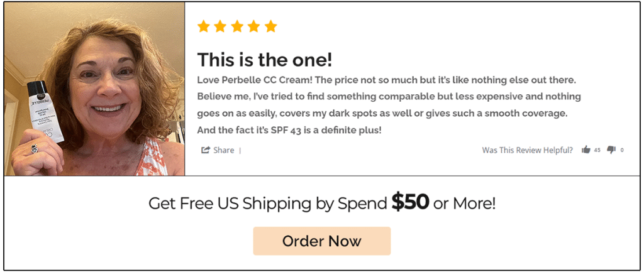Click the fourth gold star
644x272 pixels.
click(x=254, y=26)
